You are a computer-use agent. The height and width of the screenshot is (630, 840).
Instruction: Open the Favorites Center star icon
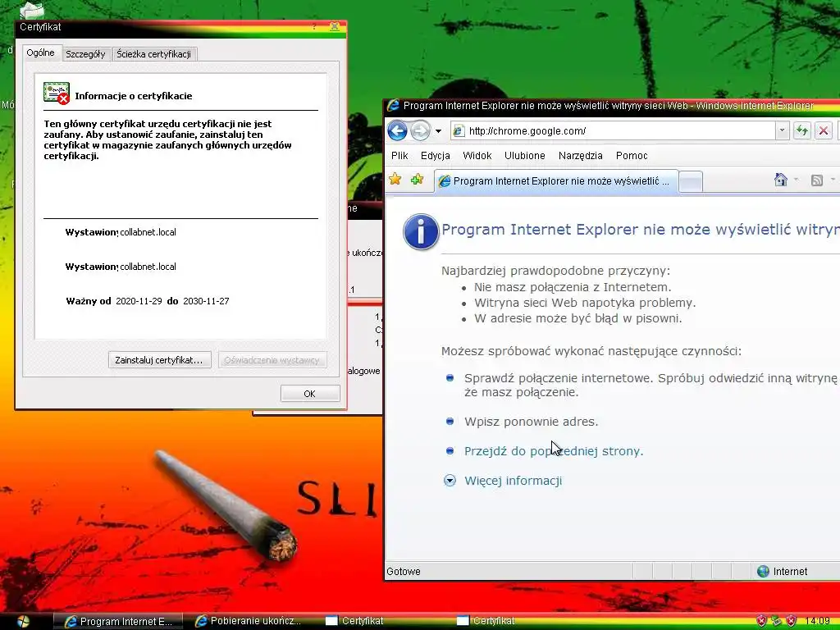[x=395, y=180]
